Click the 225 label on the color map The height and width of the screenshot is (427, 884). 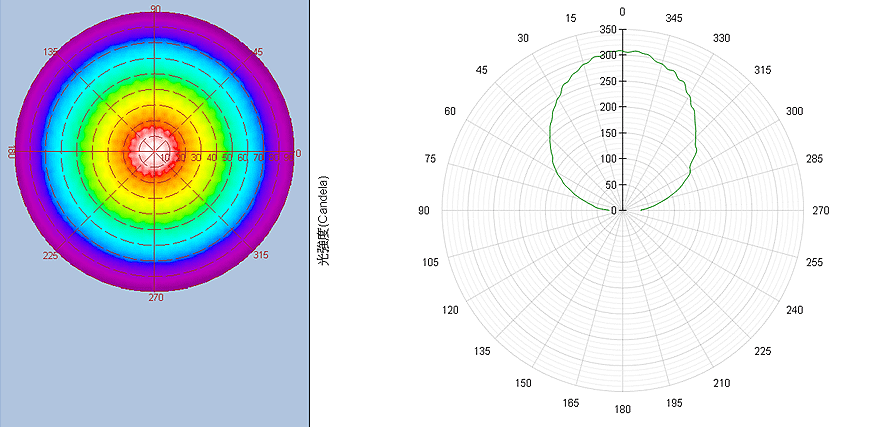51,255
